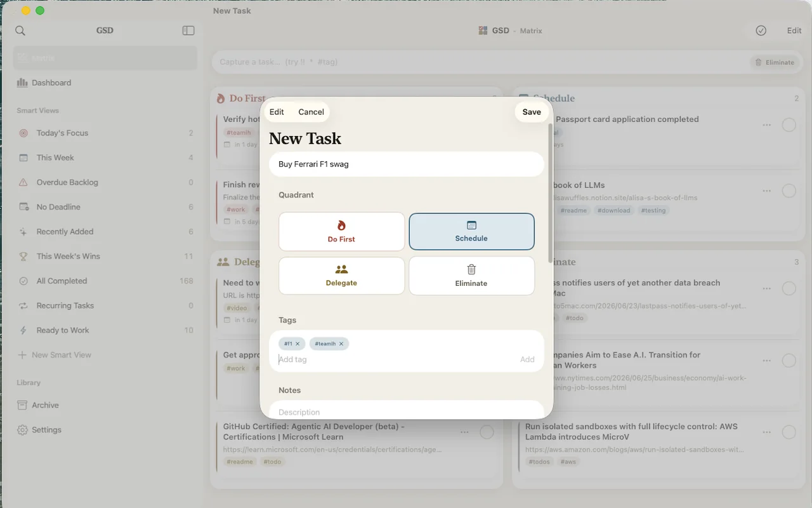Open the learn.microsoft.com link

332,450
